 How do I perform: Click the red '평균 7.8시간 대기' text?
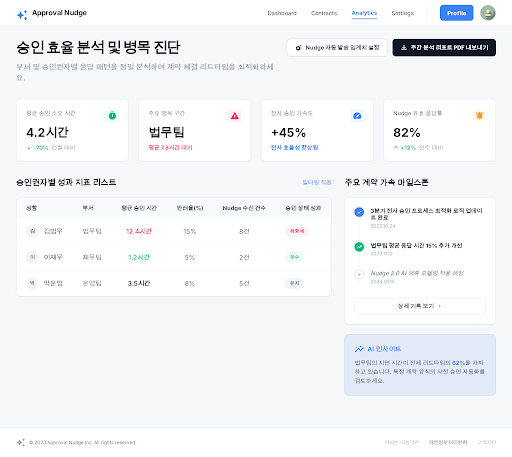pos(170,147)
